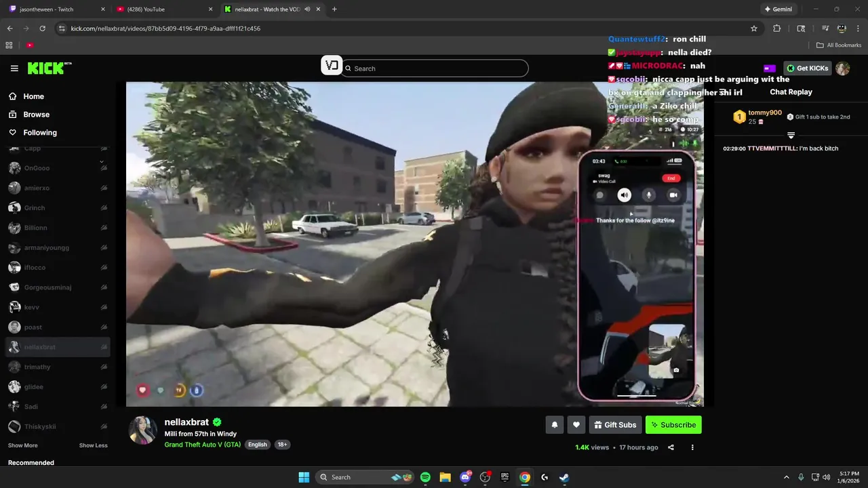Open video more options three dots
868x488 pixels.
click(x=692, y=447)
